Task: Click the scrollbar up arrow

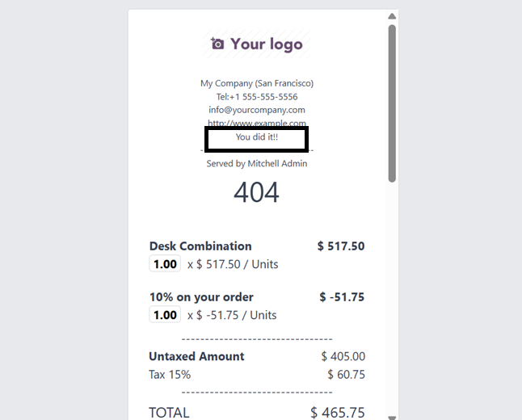Action: 392,16
